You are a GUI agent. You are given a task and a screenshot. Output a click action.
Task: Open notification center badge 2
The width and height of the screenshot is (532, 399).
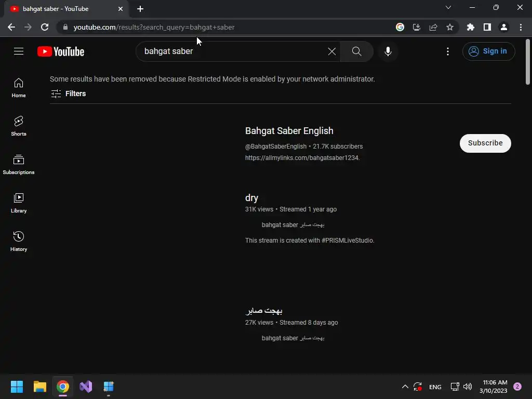(517, 387)
